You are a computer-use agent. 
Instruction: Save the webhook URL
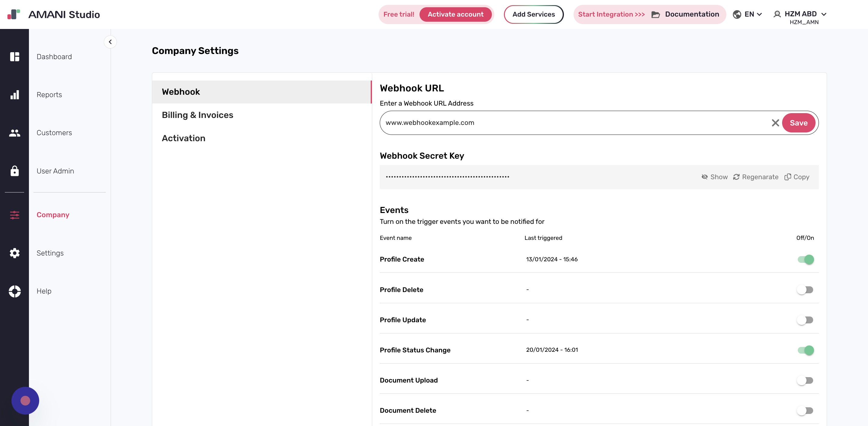click(799, 123)
